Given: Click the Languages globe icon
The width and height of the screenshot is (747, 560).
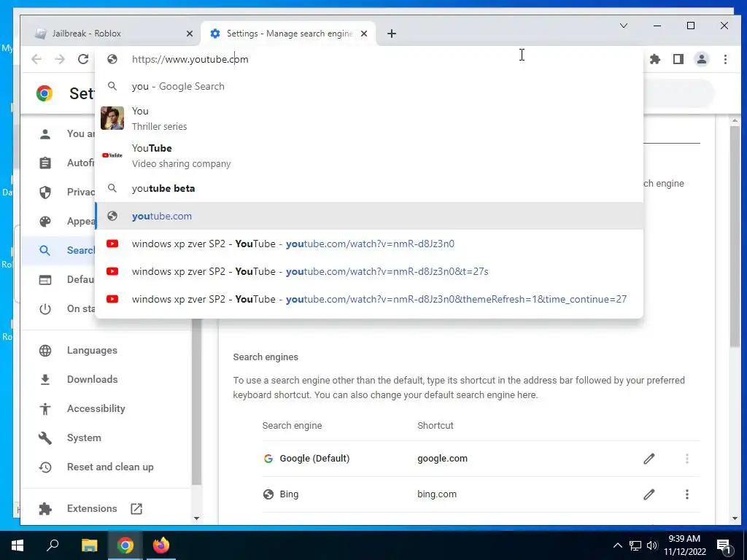Looking at the screenshot, I should (x=45, y=351).
